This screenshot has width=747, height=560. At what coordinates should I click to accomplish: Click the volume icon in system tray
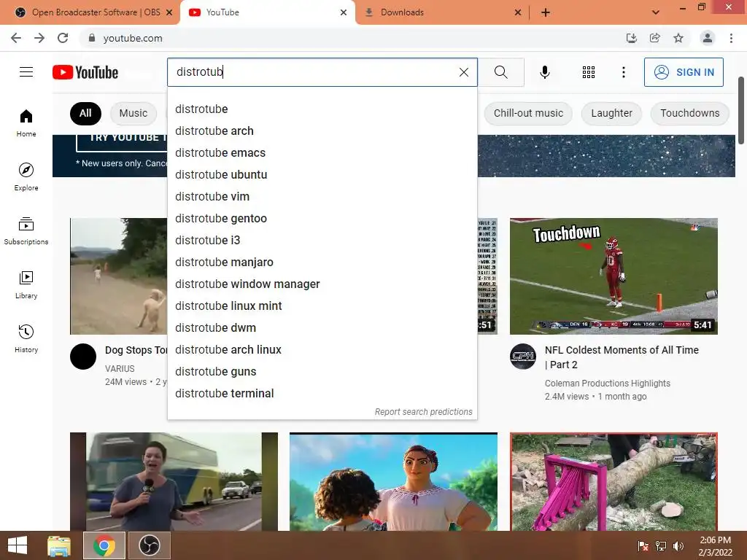tap(678, 545)
